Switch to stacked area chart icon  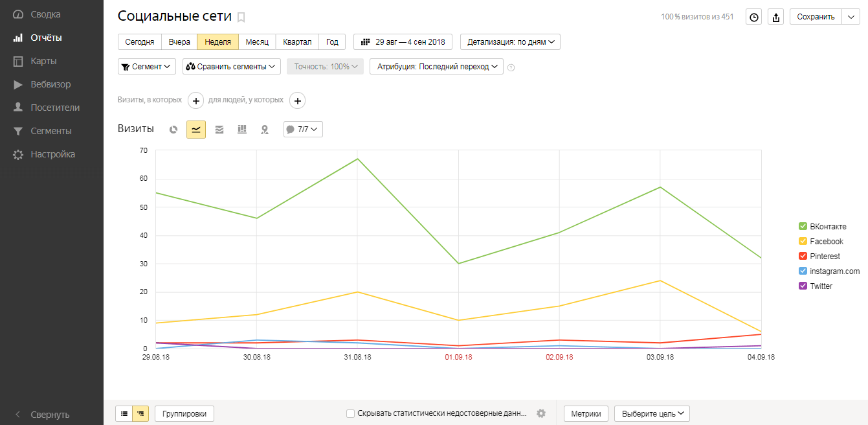219,130
